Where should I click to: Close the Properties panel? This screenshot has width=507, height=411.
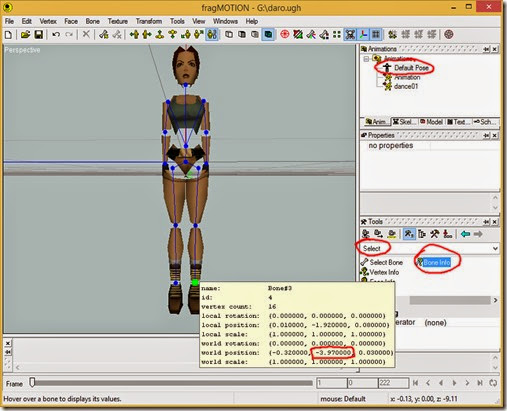coord(495,135)
